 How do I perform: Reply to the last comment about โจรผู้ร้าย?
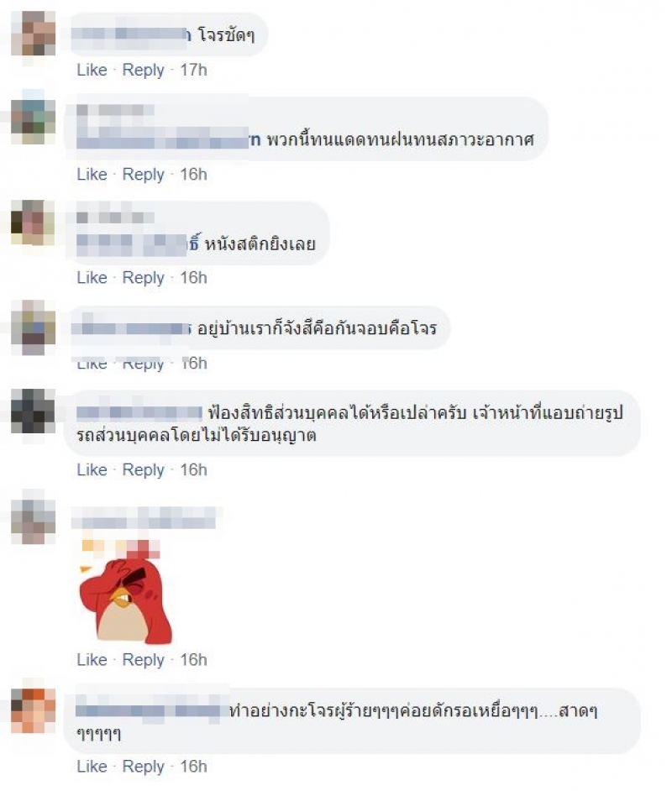[x=144, y=767]
